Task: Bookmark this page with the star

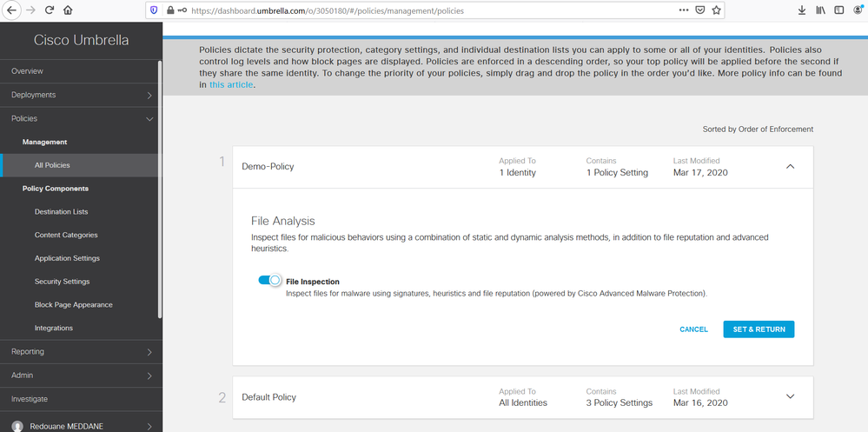Action: click(716, 10)
